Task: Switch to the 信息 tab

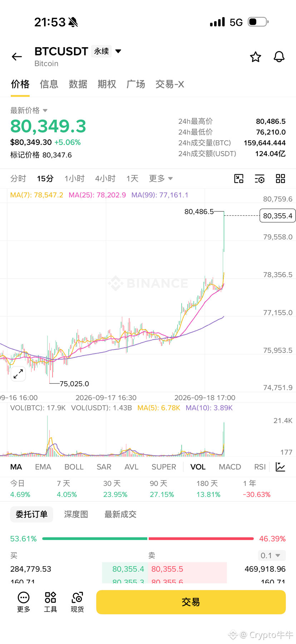Action: tap(49, 84)
